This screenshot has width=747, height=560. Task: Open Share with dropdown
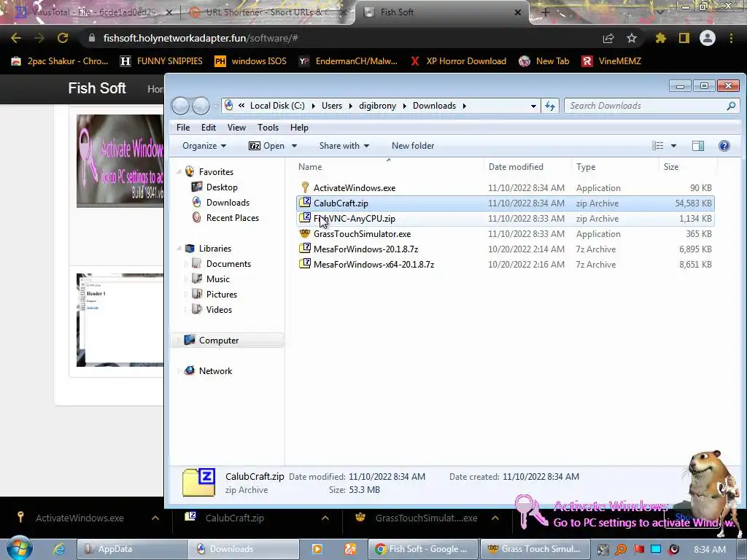[x=344, y=146]
